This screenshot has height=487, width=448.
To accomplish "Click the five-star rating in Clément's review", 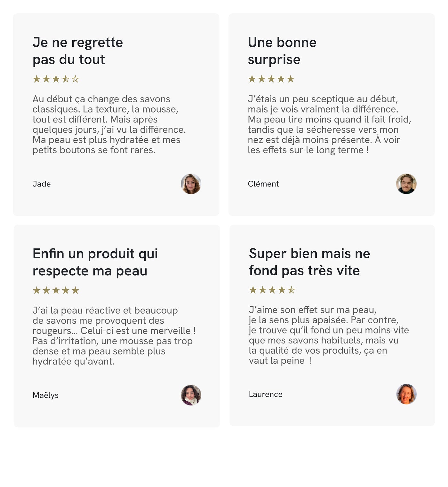I will coord(271,79).
